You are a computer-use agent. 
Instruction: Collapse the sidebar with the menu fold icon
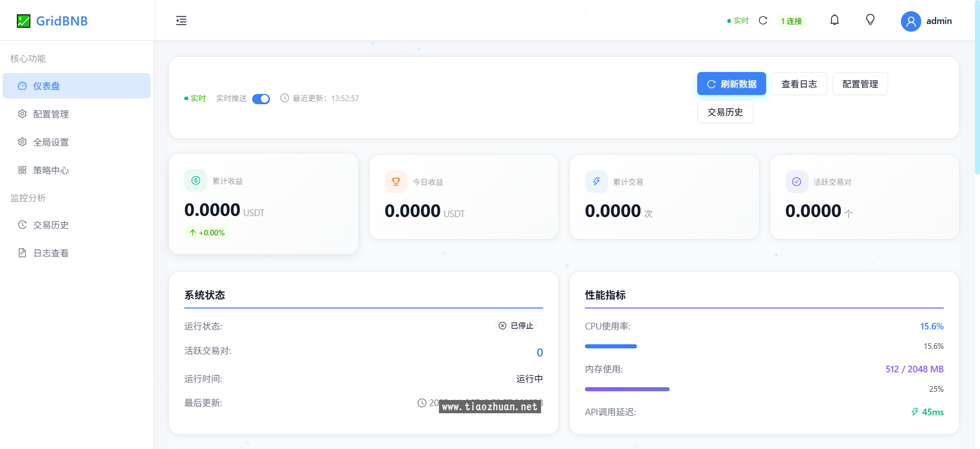(x=181, y=21)
